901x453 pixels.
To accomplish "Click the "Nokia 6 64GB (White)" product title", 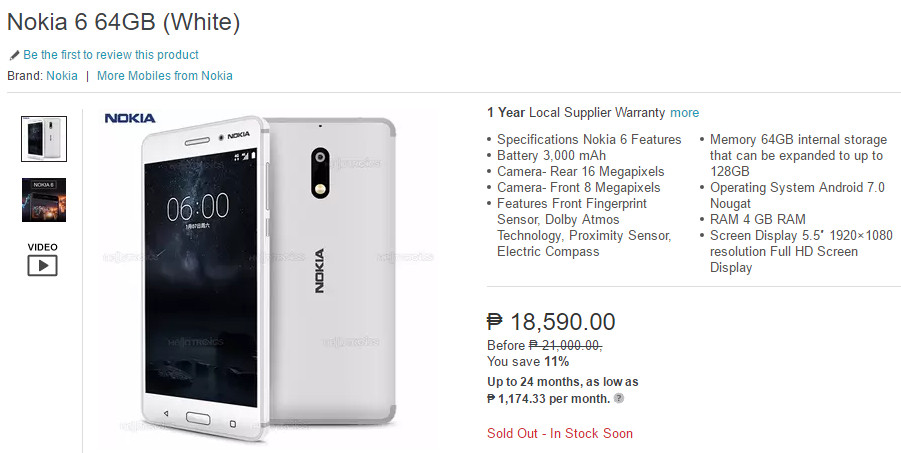I will [124, 22].
